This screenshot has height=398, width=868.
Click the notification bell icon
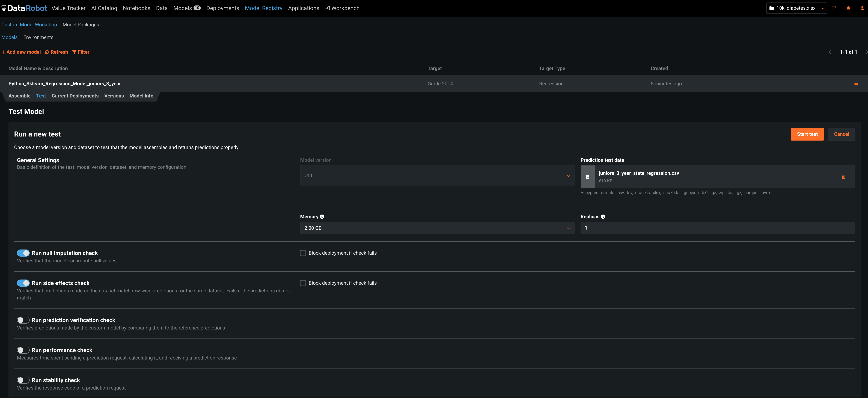(x=848, y=8)
